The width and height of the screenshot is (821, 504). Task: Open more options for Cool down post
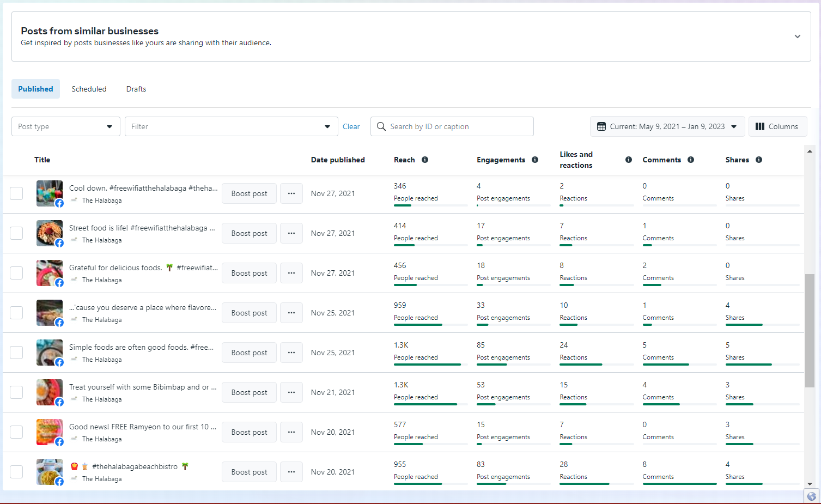[291, 193]
